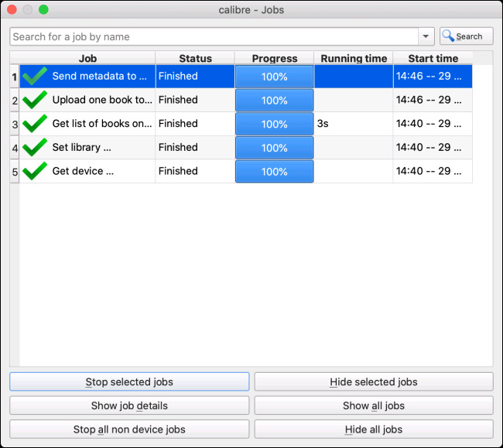Sort by the Running time column header
The height and width of the screenshot is (448, 503).
354,58
